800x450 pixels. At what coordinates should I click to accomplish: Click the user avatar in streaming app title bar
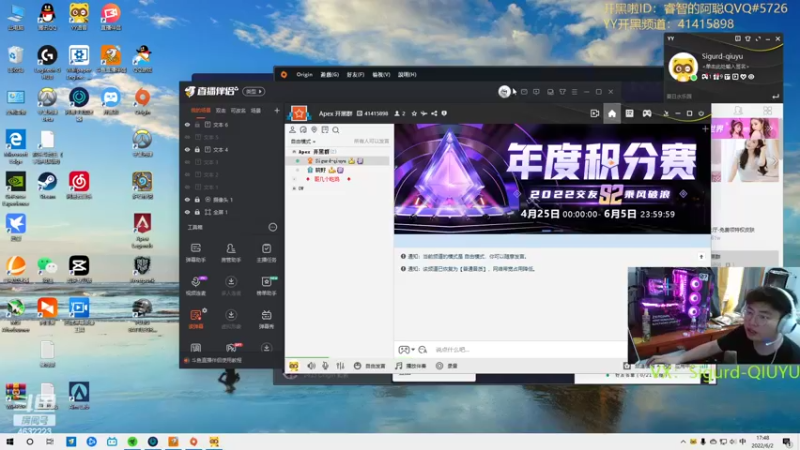504,91
